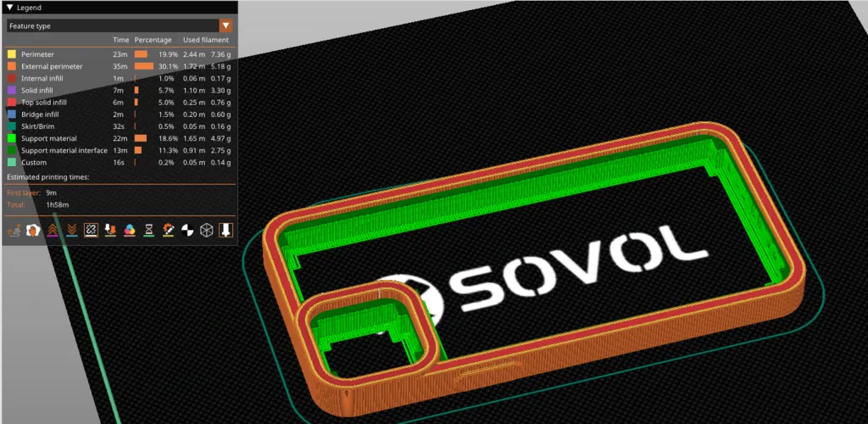868x424 pixels.
Task: Click the Estimated printing times label
Action: tap(48, 177)
